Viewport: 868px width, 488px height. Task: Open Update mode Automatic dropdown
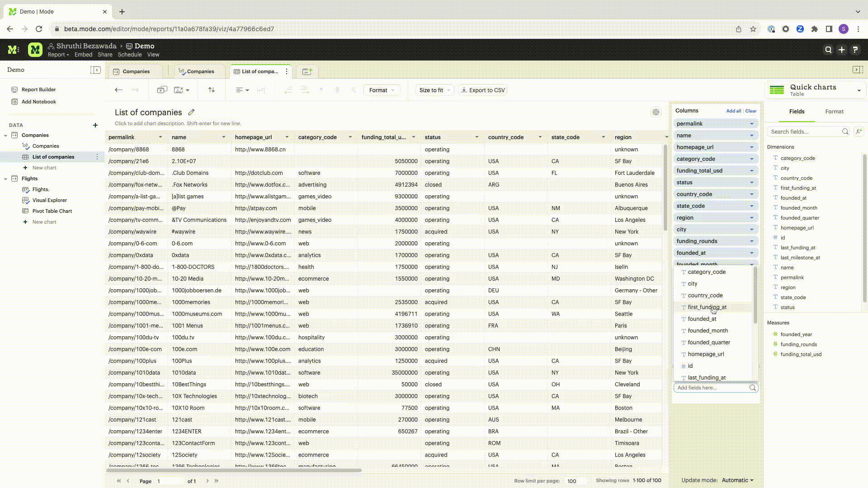coord(737,480)
